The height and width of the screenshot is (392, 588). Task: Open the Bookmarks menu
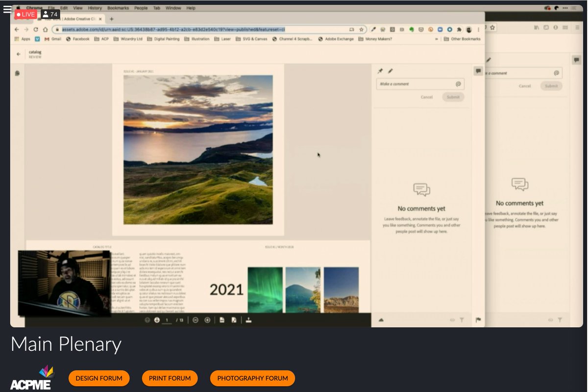118,8
